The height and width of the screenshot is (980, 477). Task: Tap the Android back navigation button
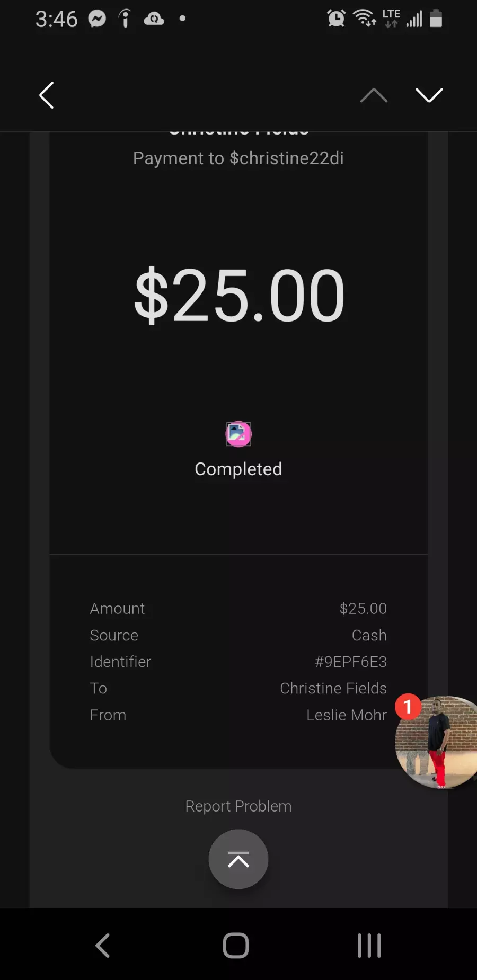tap(103, 946)
